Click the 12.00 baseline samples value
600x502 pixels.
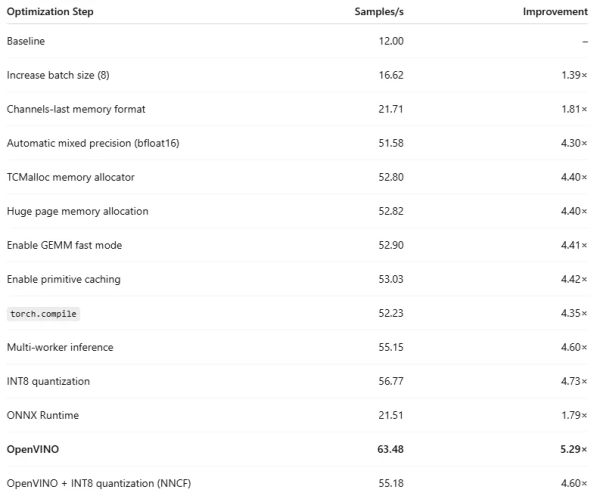[x=391, y=41]
